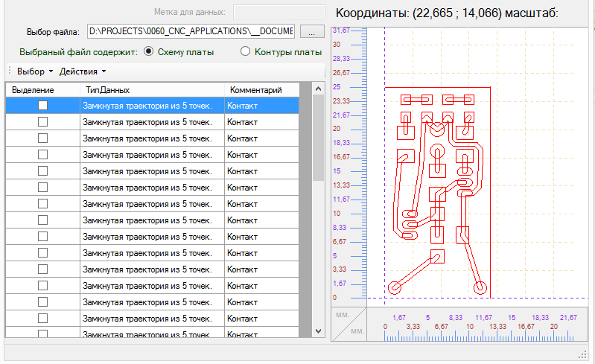
Task: Open the file browse "..." button
Action: click(x=312, y=31)
